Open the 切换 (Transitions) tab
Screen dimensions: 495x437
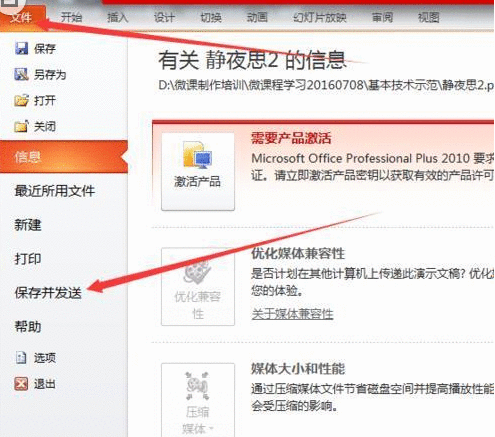[x=211, y=17]
